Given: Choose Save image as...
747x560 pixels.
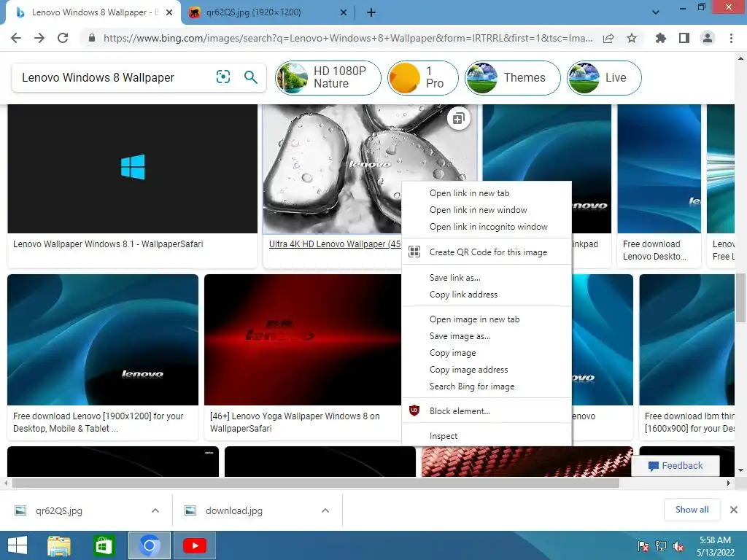Looking at the screenshot, I should click(487, 335).
